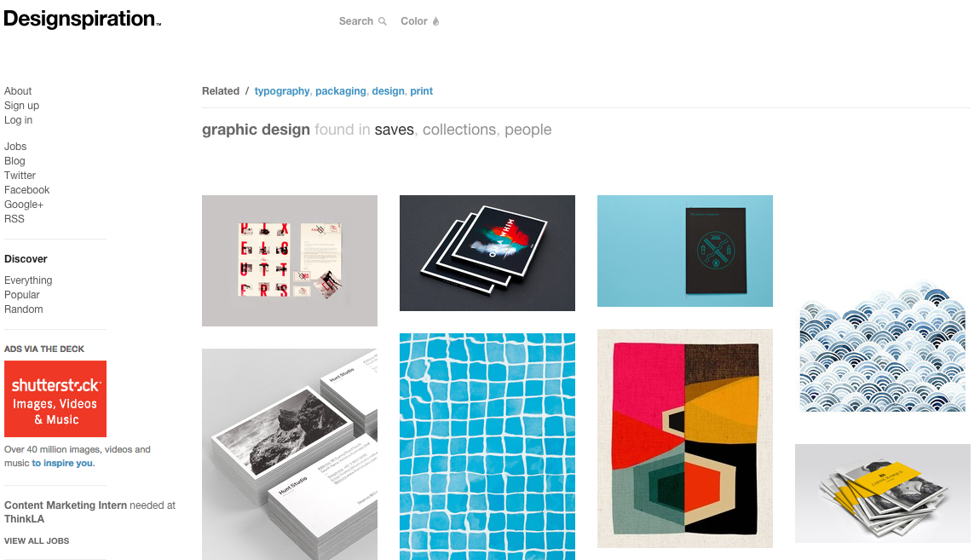Switch results to collections
Viewport: 980px width, 560px height.
[x=459, y=130]
